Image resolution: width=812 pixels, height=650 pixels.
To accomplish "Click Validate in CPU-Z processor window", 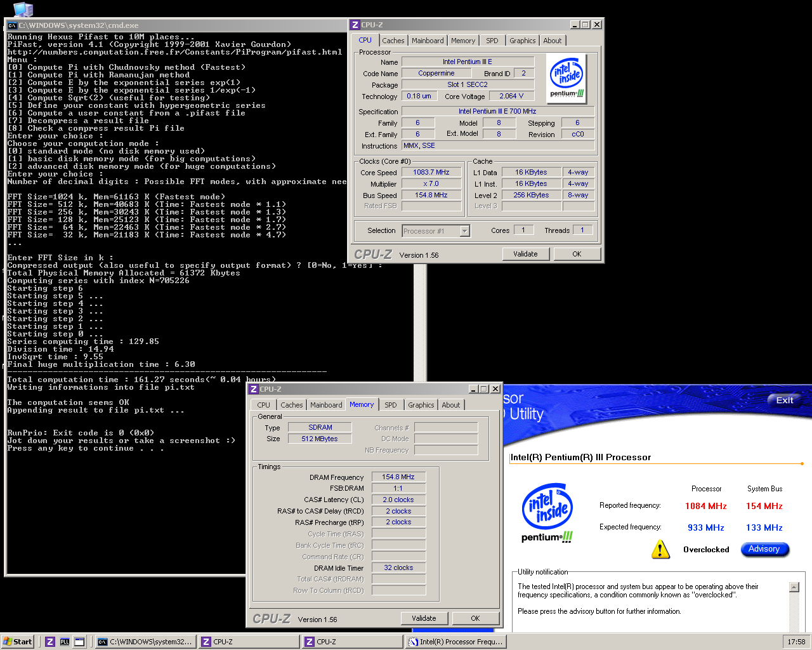I will pyautogui.click(x=525, y=254).
